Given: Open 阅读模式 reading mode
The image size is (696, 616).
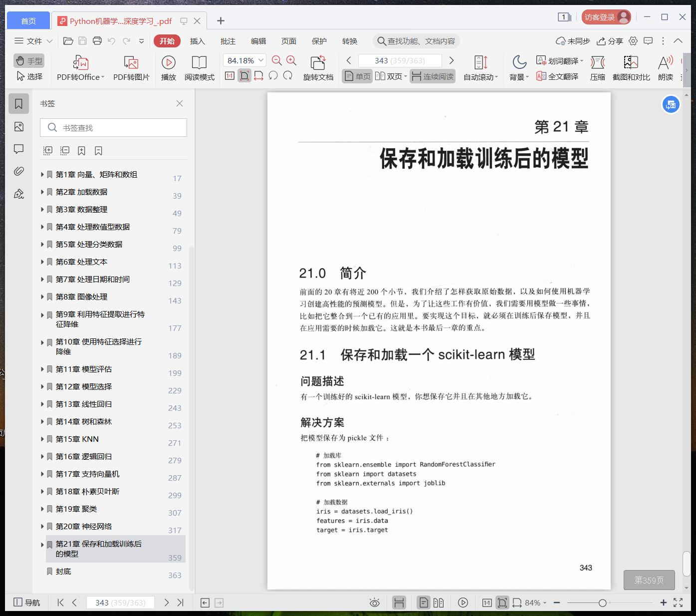Looking at the screenshot, I should pos(200,68).
